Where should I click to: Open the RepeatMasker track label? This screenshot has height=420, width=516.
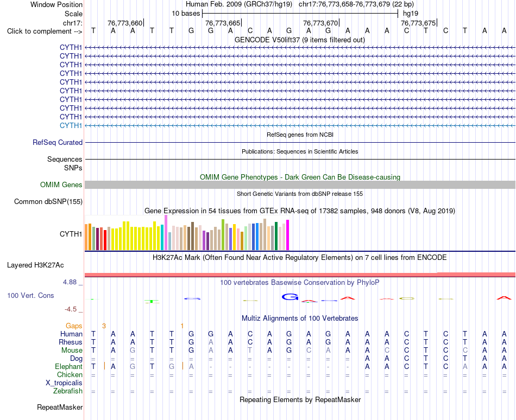(x=60, y=407)
